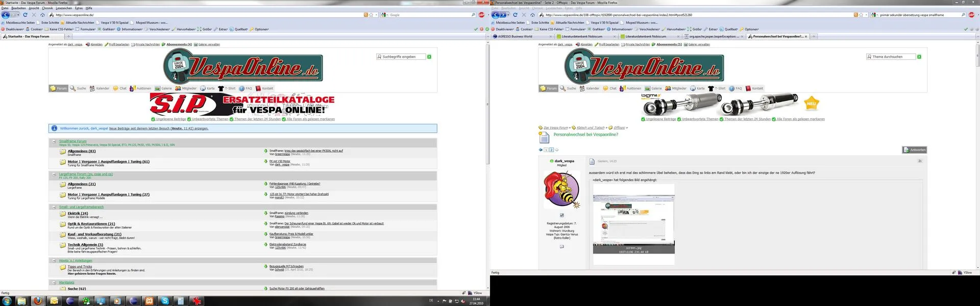Open the Lesezeichen menu in the left window
Viewport: 980px width, 306px height.
tap(64, 8)
